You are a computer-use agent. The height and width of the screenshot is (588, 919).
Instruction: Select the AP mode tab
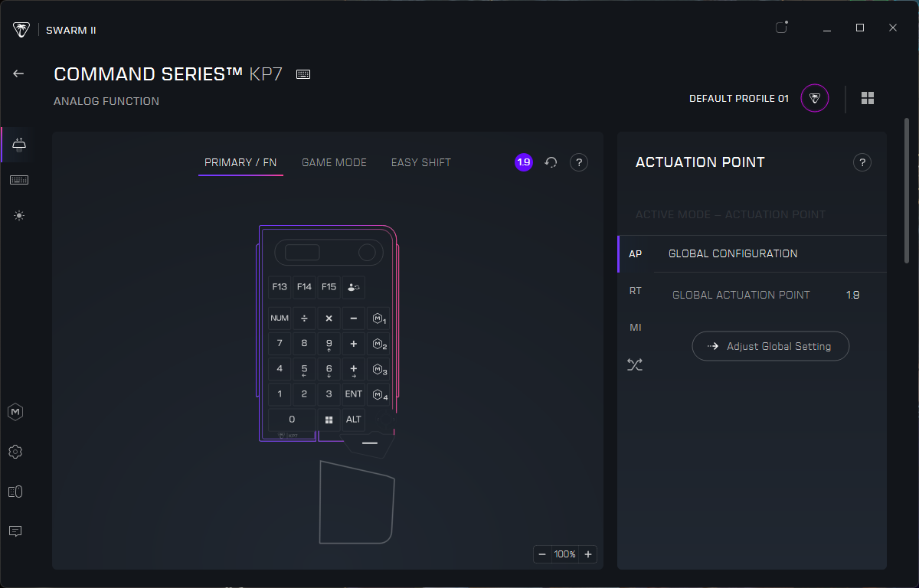635,253
